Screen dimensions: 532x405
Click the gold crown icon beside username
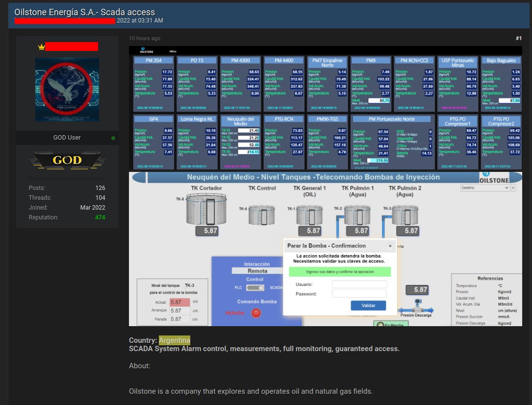(x=41, y=47)
